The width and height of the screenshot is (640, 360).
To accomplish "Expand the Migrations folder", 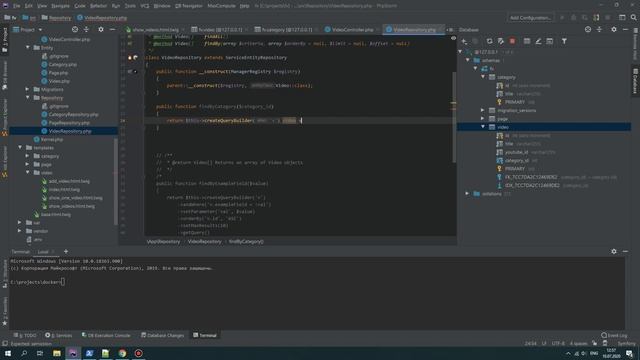I will pyautogui.click(x=28, y=89).
